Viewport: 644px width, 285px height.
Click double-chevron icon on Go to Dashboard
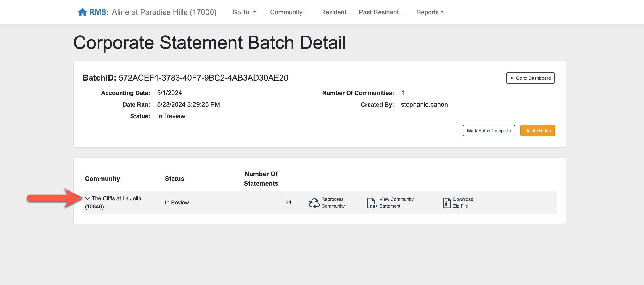512,78
